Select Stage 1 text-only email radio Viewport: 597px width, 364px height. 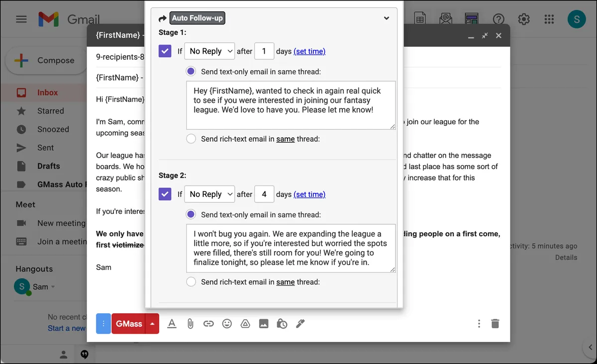tap(191, 72)
